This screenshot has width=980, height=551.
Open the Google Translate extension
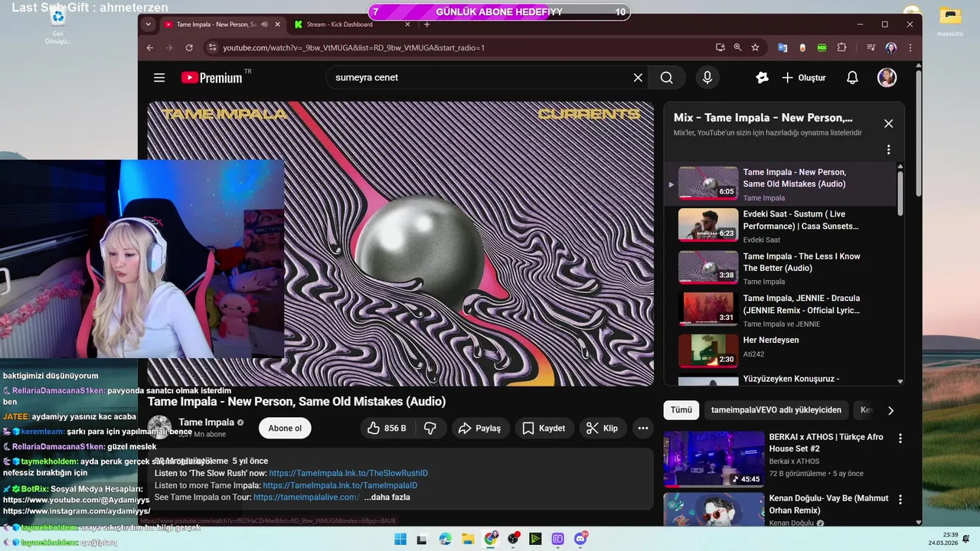tap(782, 47)
